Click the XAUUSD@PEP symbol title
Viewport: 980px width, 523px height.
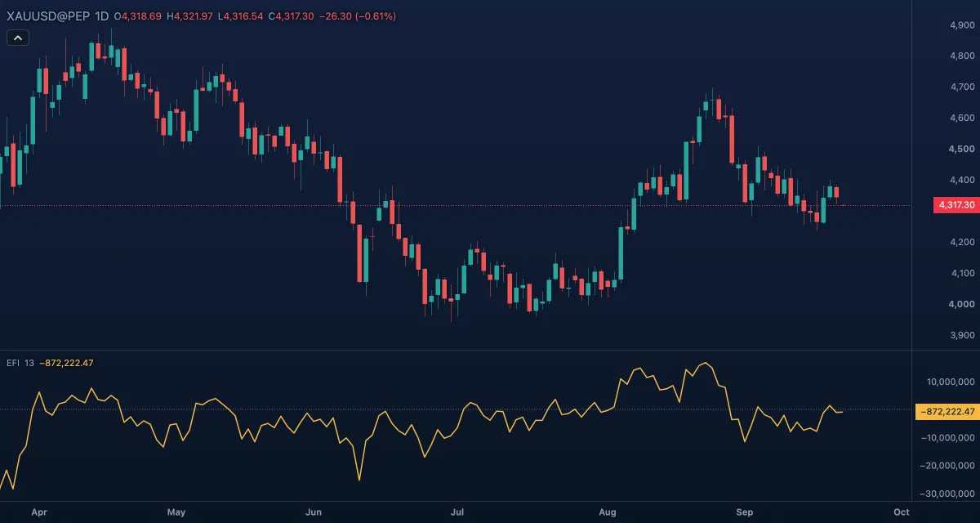click(x=49, y=16)
